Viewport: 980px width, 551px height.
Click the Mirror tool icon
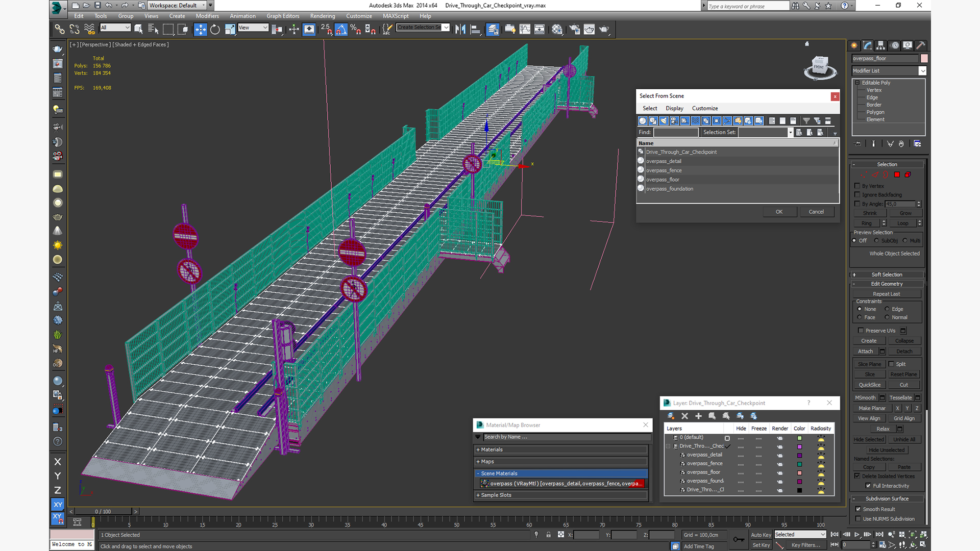460,30
